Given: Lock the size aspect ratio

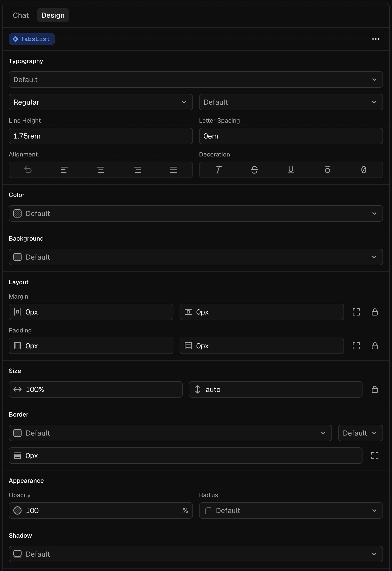Looking at the screenshot, I should [x=375, y=389].
